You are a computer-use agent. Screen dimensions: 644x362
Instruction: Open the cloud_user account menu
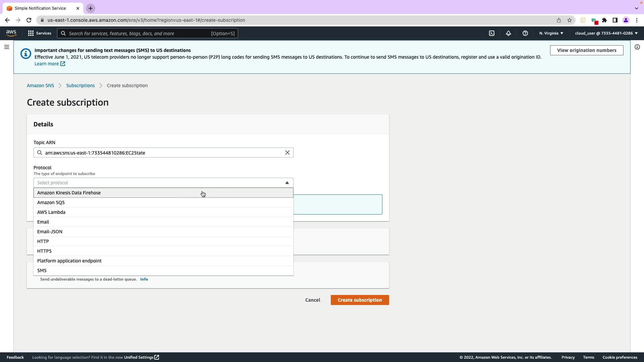point(606,33)
